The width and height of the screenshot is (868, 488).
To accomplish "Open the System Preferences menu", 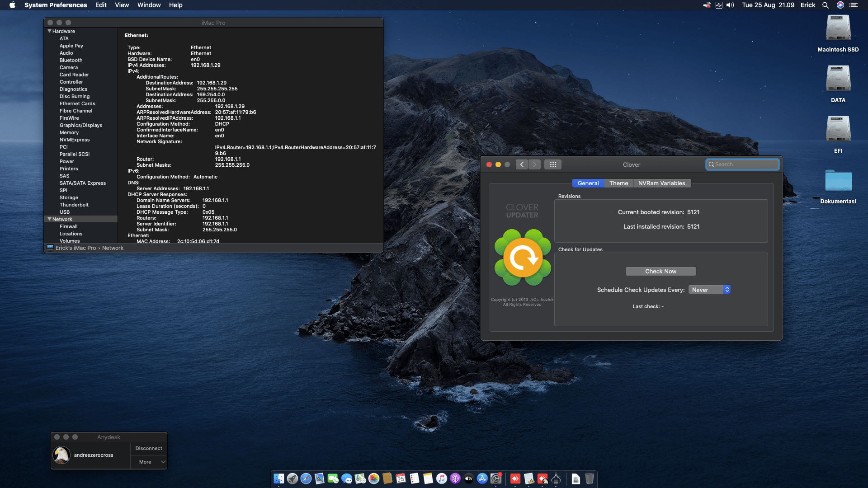I will point(56,5).
